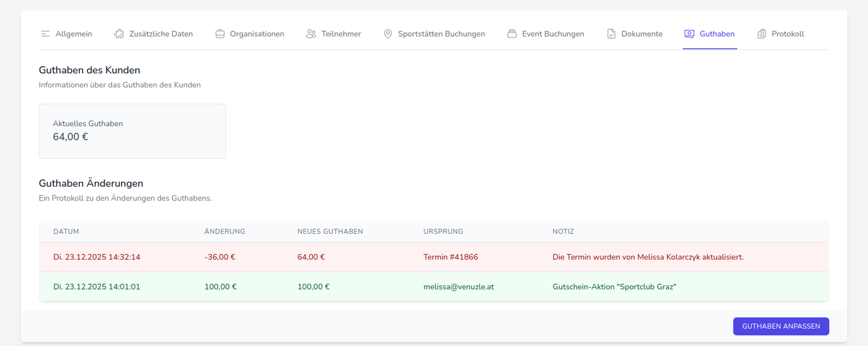Select the Aktuelles Guthaben 64,00 € card

[x=132, y=131]
